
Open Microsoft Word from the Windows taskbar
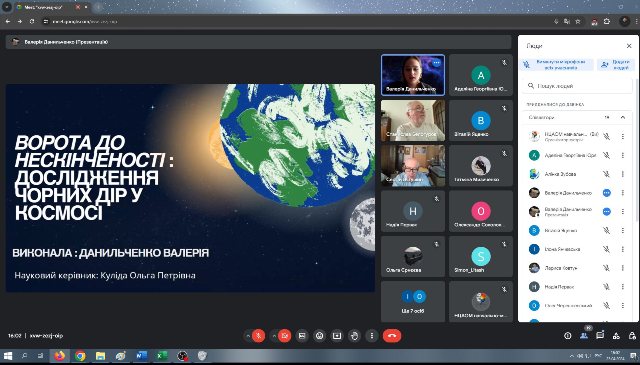[141, 356]
